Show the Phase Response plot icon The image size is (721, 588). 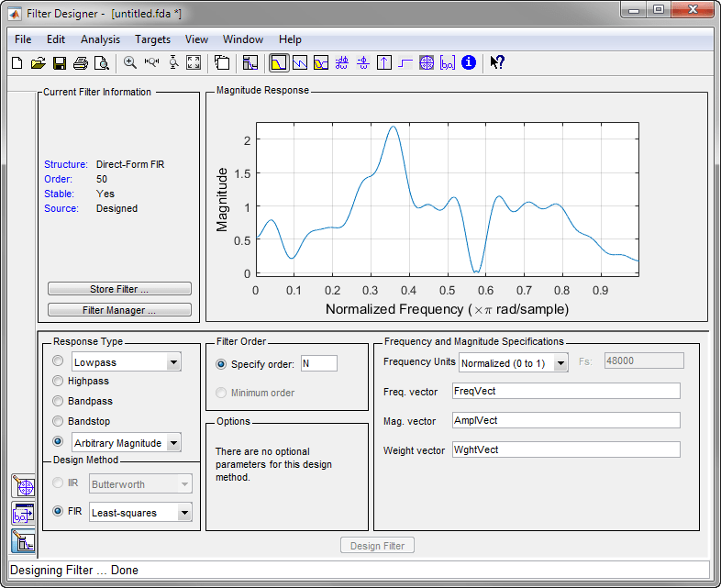[x=299, y=63]
